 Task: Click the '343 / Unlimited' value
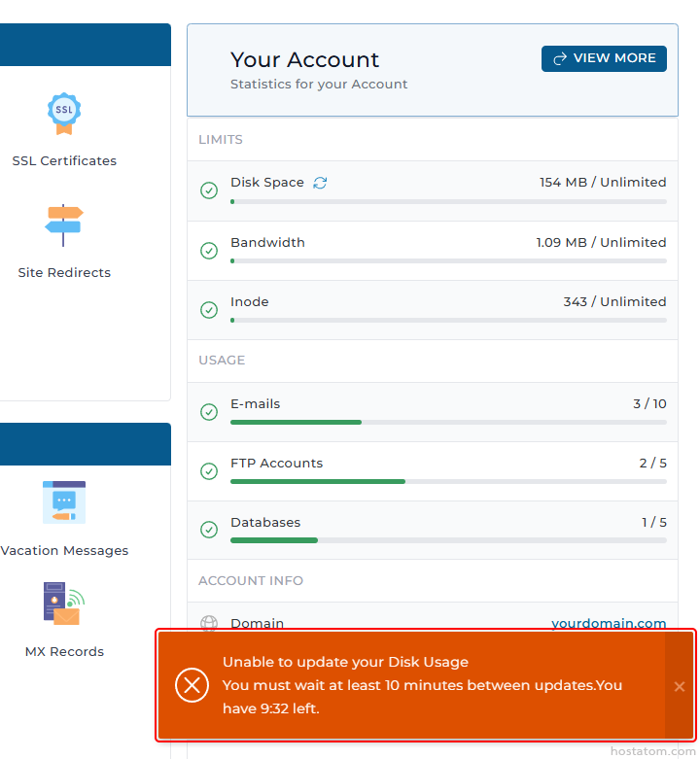point(614,301)
